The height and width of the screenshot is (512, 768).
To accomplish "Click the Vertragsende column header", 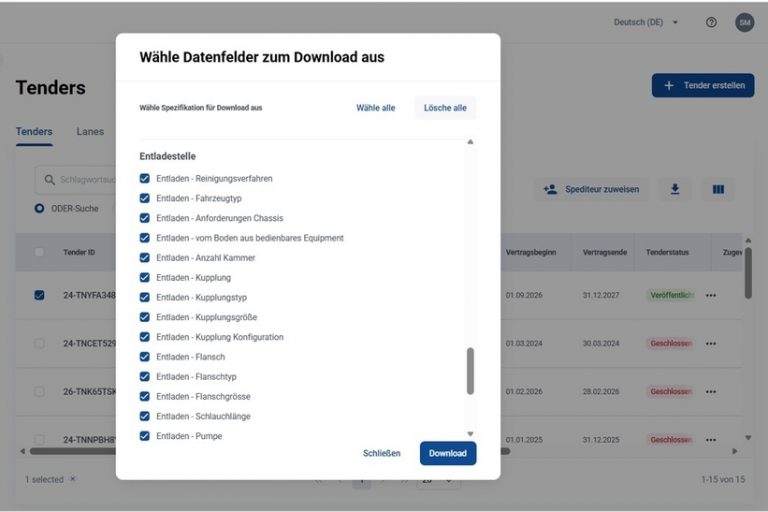I will (x=605, y=252).
